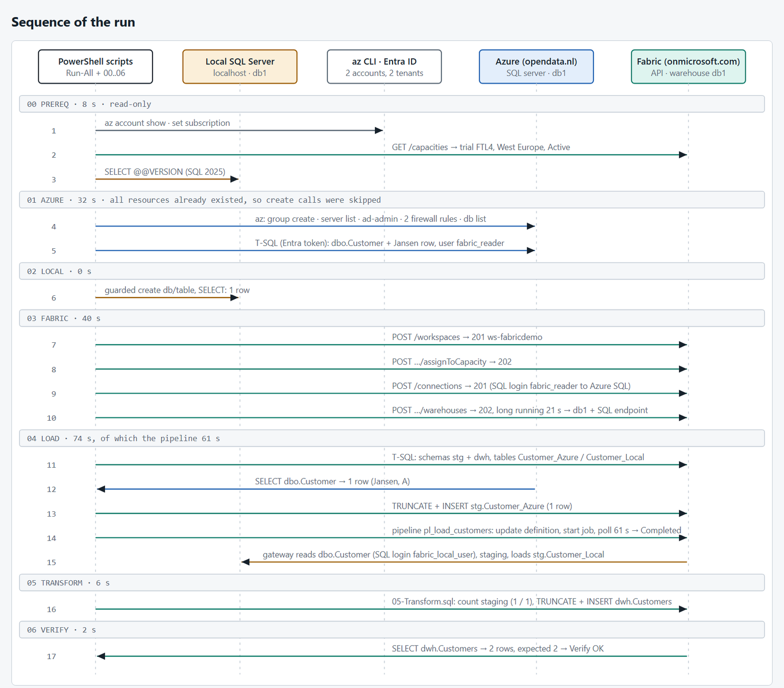The height and width of the screenshot is (688, 784).
Task: Click the '01 AZURE · 32 s' phase bar
Action: (392, 200)
